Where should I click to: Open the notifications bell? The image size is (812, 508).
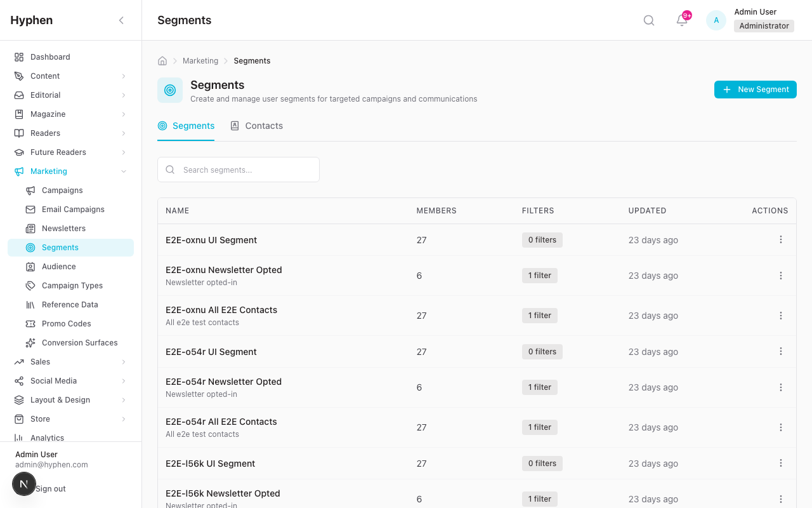681,20
